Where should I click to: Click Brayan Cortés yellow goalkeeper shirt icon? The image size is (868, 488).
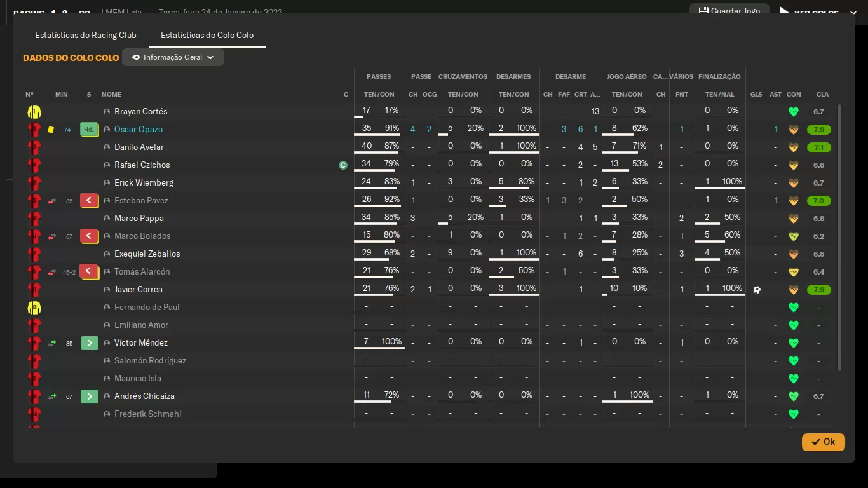[x=34, y=112]
